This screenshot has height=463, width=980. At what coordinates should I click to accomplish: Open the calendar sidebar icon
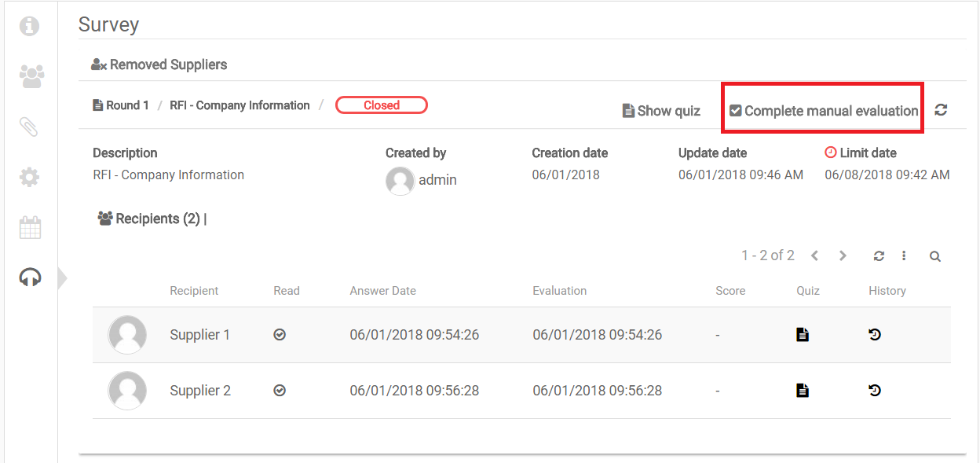point(30,228)
